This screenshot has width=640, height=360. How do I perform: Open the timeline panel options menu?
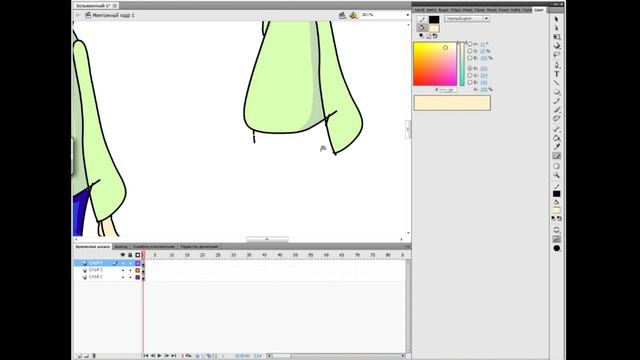(x=407, y=247)
